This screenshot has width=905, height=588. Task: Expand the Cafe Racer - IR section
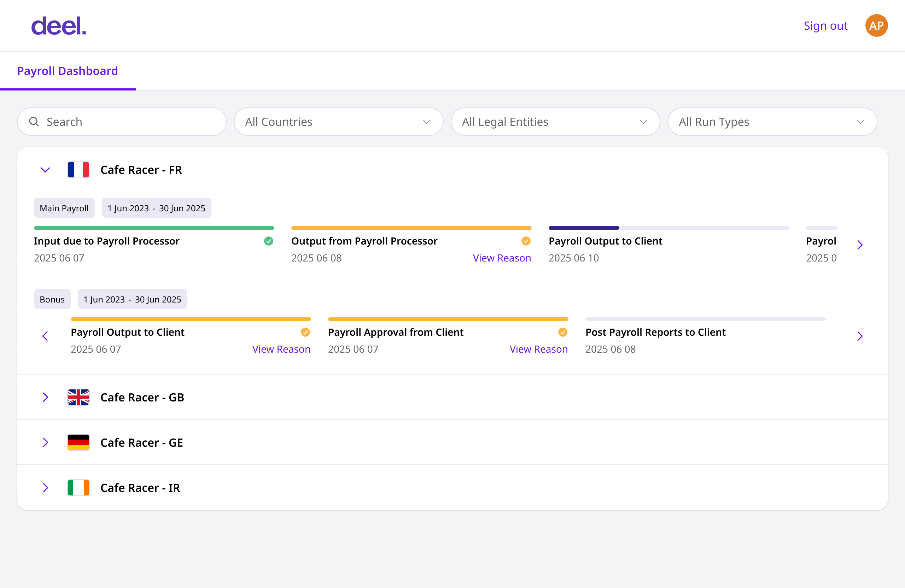tap(45, 488)
